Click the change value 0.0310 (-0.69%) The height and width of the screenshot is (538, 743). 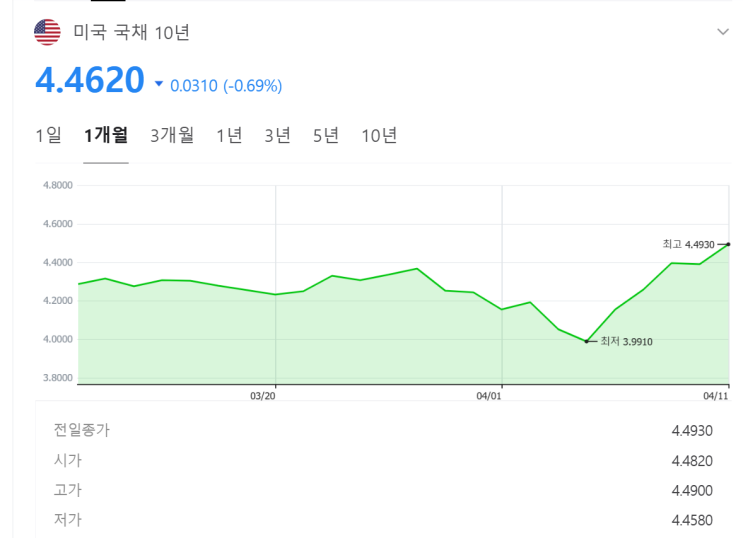[x=226, y=86]
